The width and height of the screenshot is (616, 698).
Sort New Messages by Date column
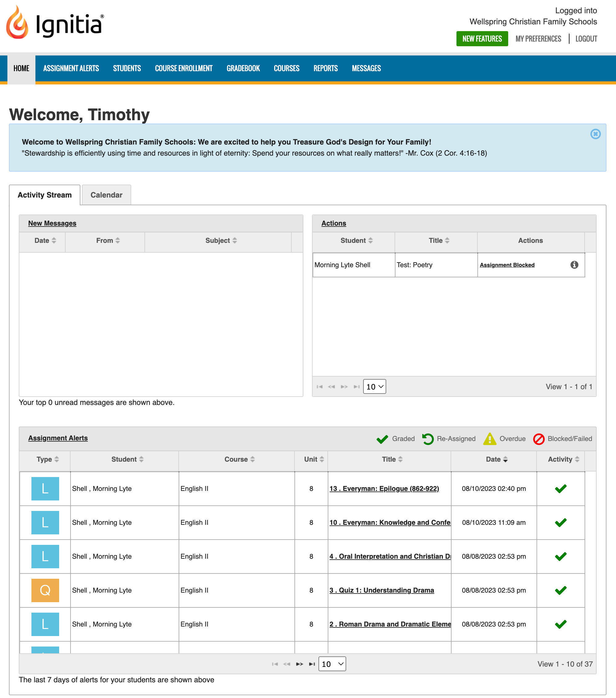click(45, 240)
